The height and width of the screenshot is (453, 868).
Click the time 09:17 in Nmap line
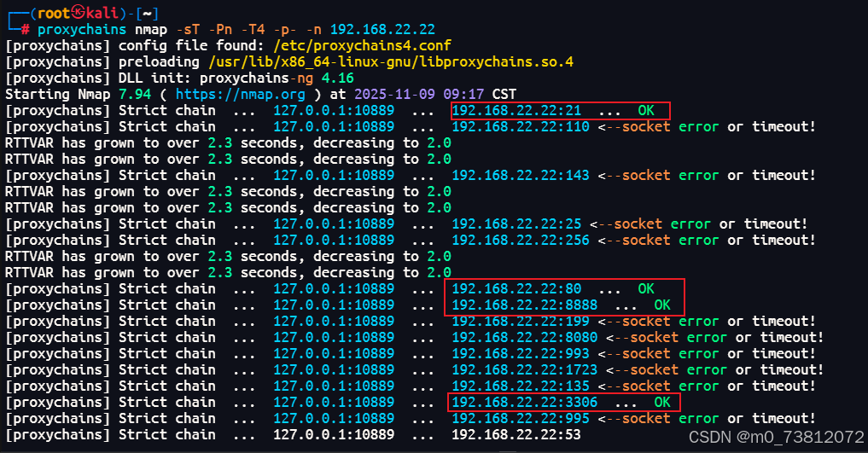click(464, 94)
